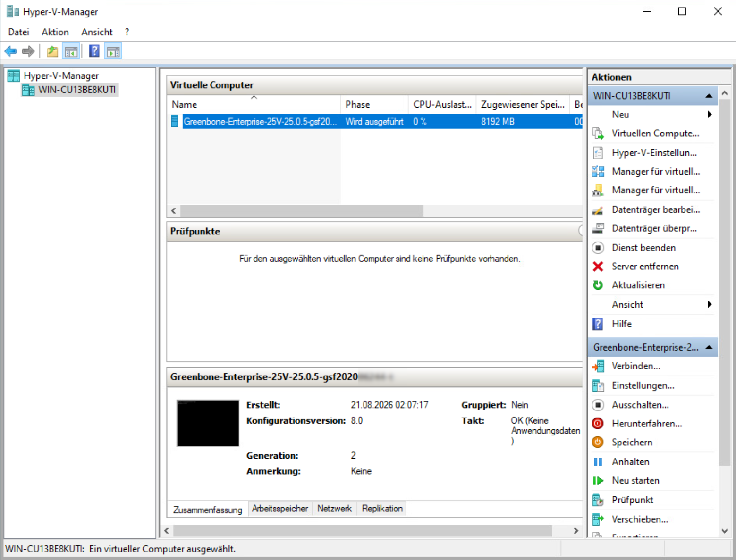Image resolution: width=736 pixels, height=560 pixels.
Task: Open the Ansicht menu in menu bar
Action: tap(97, 32)
